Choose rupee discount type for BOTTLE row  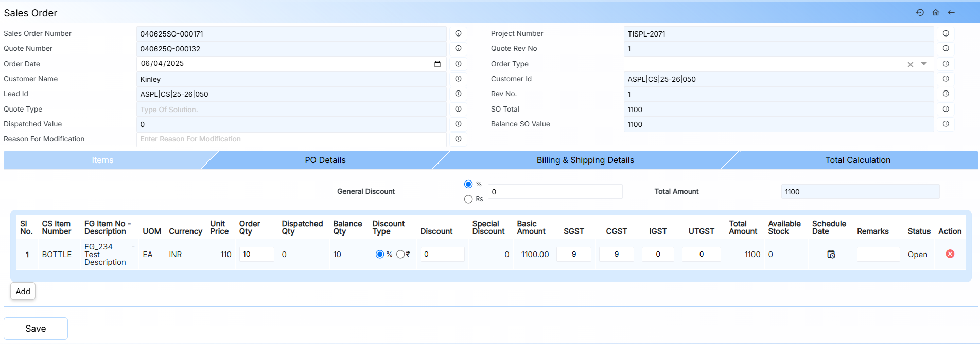click(400, 255)
